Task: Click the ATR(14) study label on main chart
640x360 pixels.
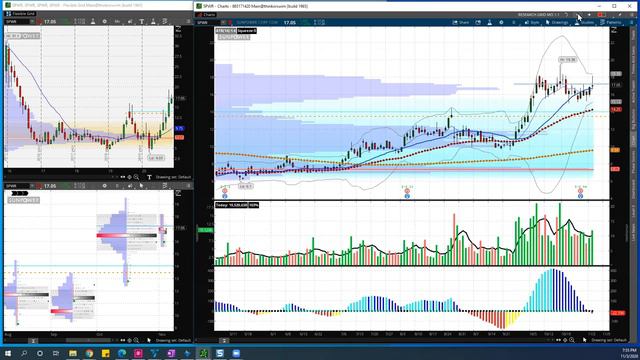Action: (x=225, y=31)
